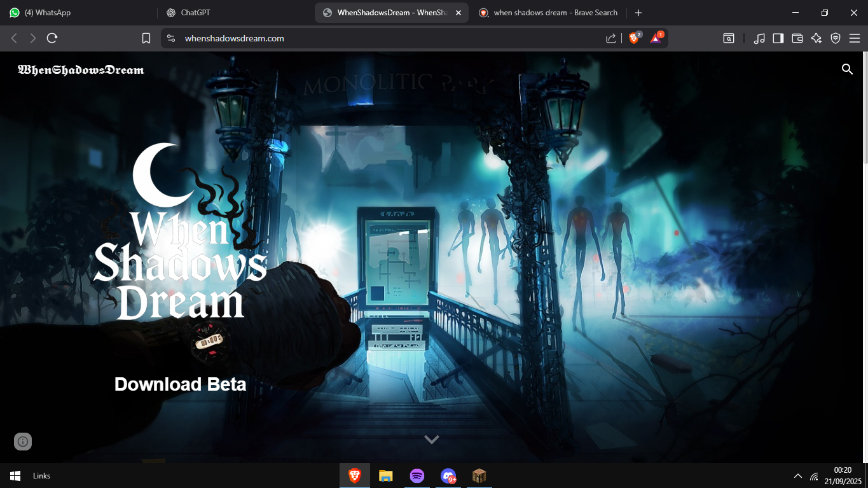Viewport: 868px width, 488px height.
Task: Open the Brave Rewards triangle icon
Action: point(656,38)
